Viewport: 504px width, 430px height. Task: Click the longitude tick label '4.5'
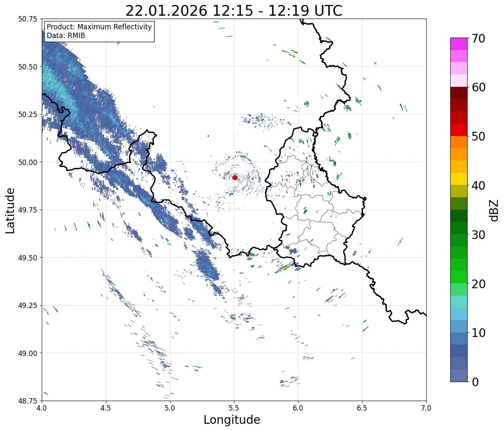click(x=106, y=408)
